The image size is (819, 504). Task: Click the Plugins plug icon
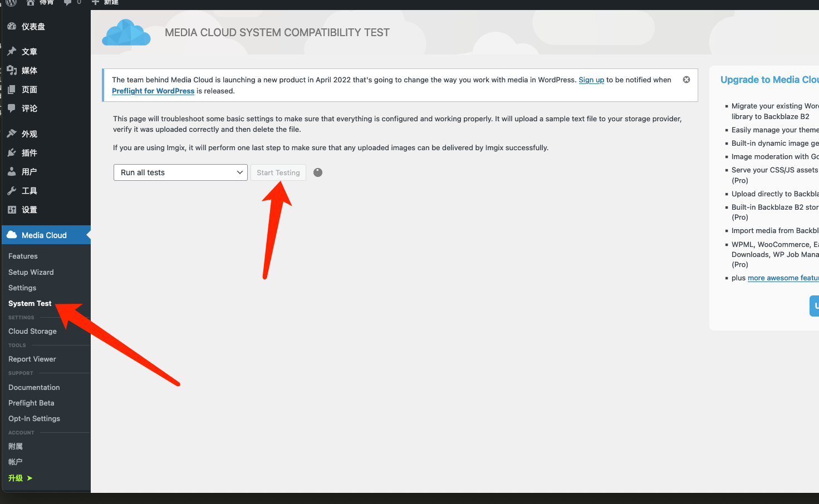(12, 152)
